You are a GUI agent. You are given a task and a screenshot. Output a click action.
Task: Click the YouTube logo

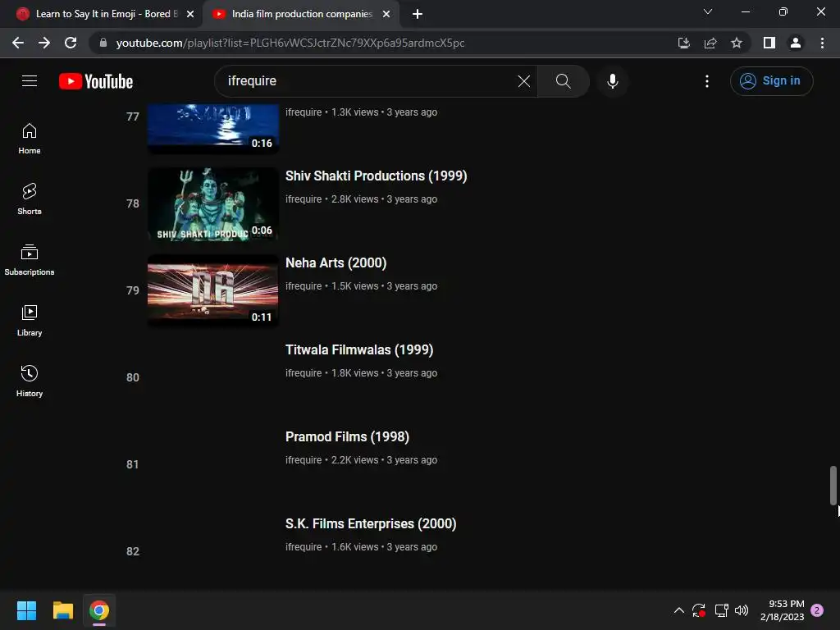tap(96, 81)
